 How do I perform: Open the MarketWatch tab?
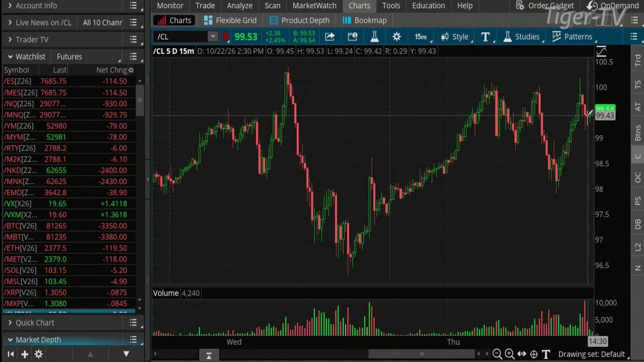coord(314,6)
